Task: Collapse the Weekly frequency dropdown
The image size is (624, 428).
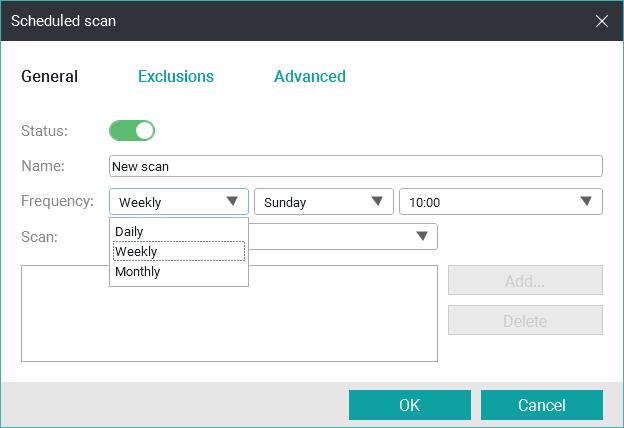Action: [x=179, y=202]
